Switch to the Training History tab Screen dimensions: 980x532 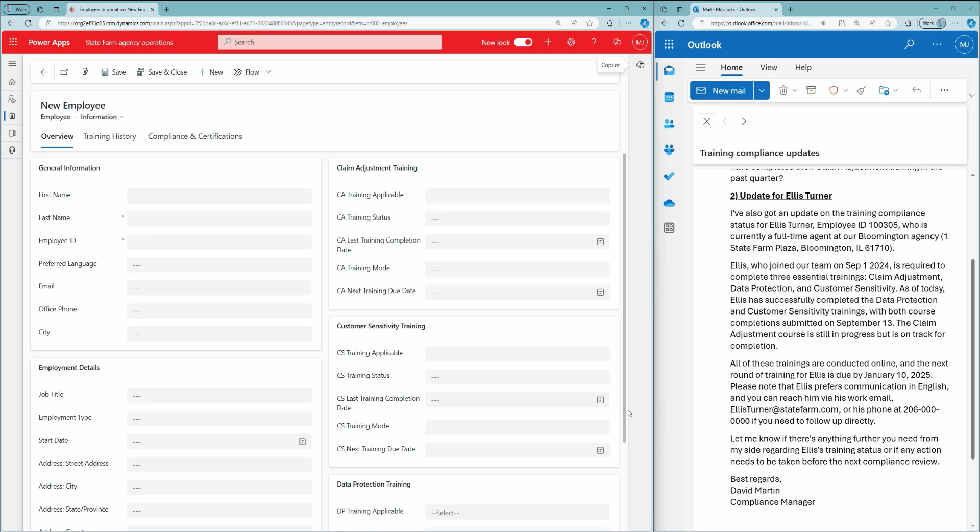point(110,136)
